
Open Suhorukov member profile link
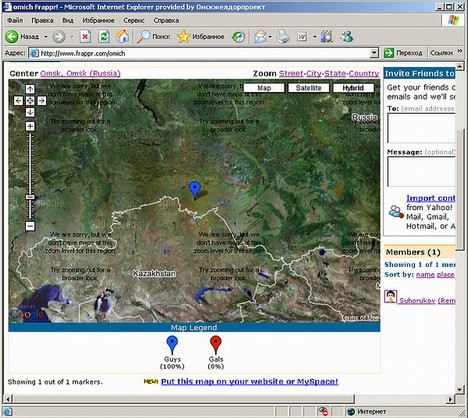tap(417, 300)
